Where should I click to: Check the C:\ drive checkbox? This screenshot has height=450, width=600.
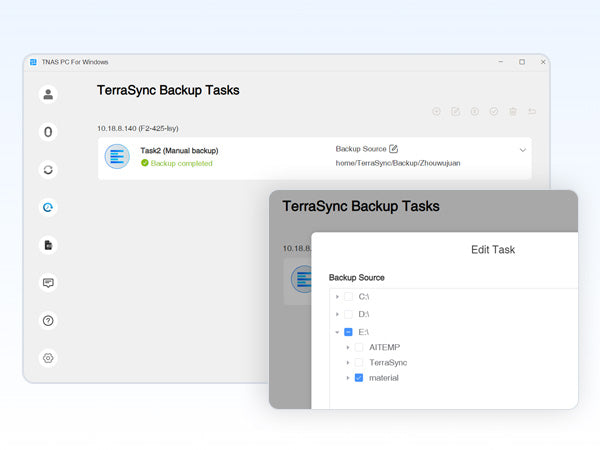(348, 297)
